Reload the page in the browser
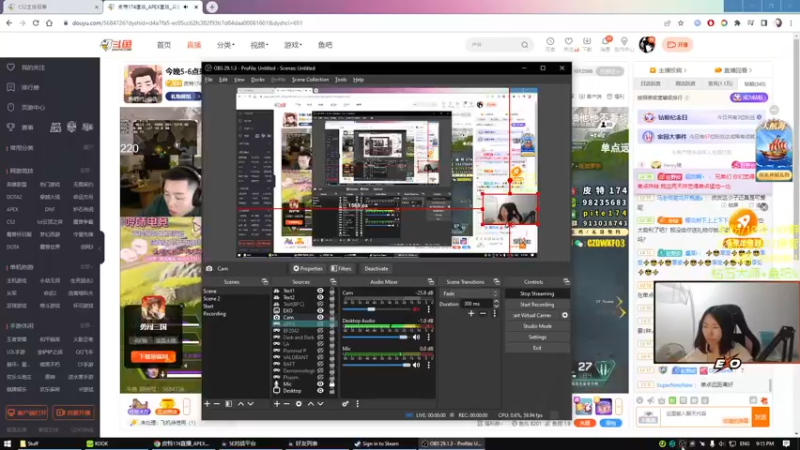 click(36, 23)
